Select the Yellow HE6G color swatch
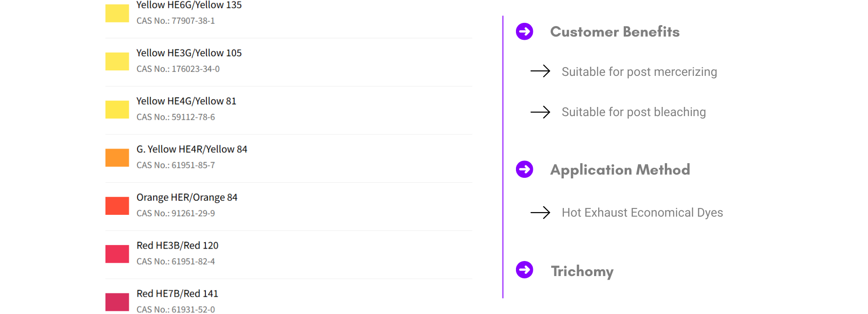Image resolution: width=868 pixels, height=314 pixels. pos(117,13)
